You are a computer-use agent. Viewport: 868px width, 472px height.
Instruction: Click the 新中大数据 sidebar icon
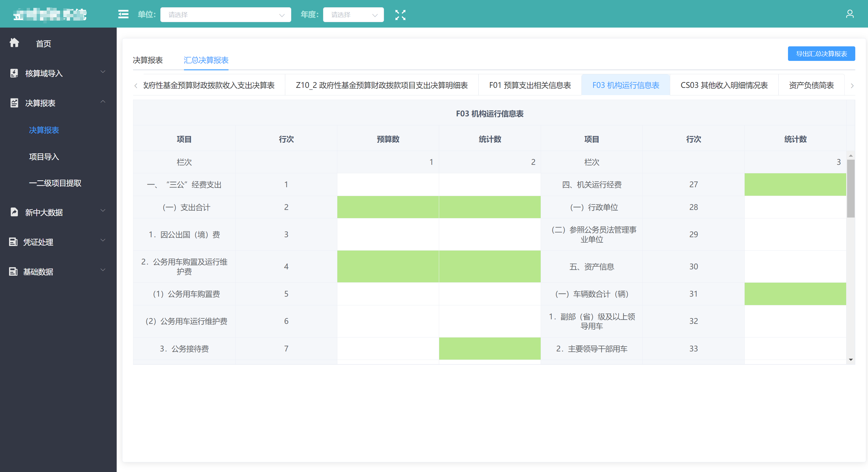point(14,212)
